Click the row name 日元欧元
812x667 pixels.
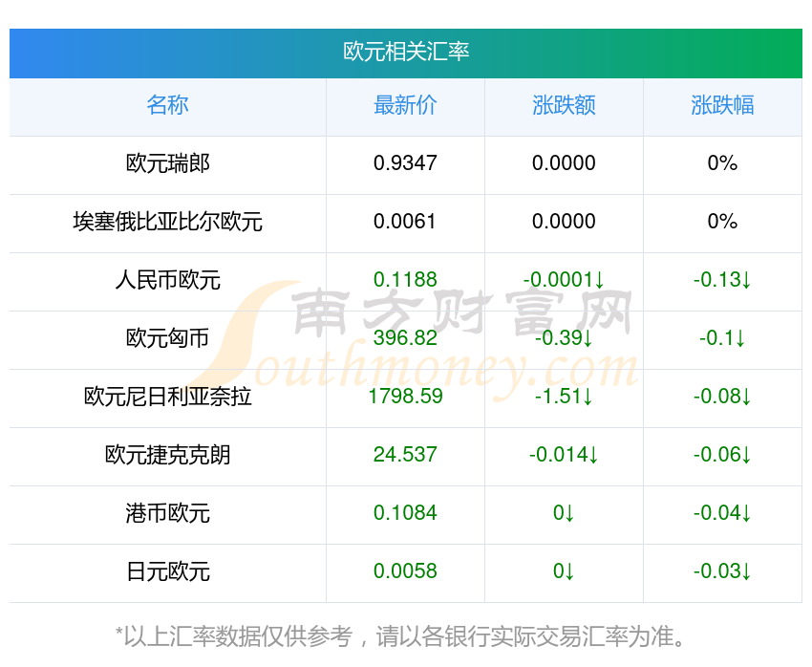[x=167, y=571]
